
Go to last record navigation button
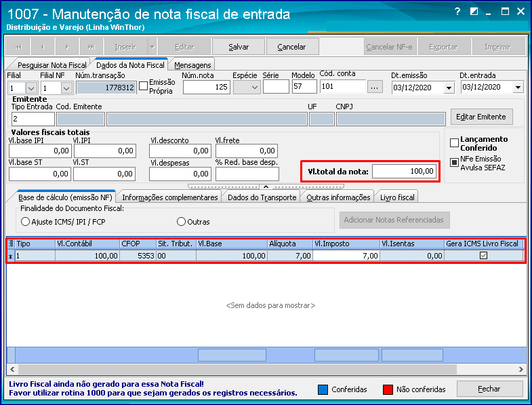(x=91, y=47)
